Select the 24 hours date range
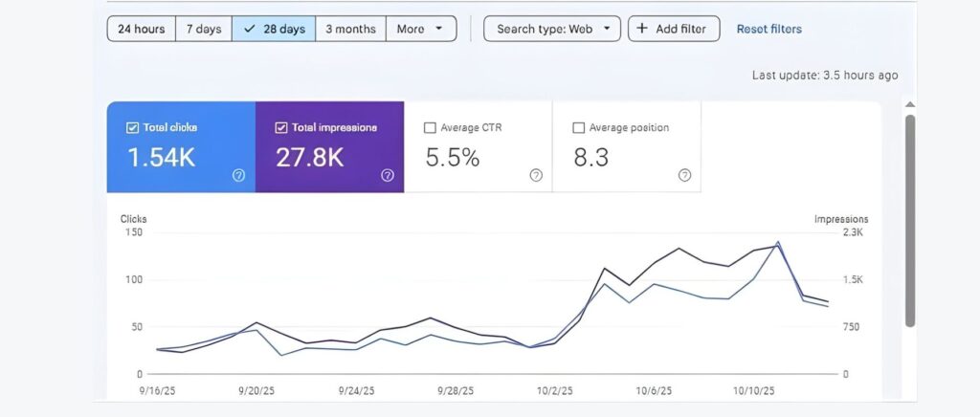980x417 pixels. point(141,29)
